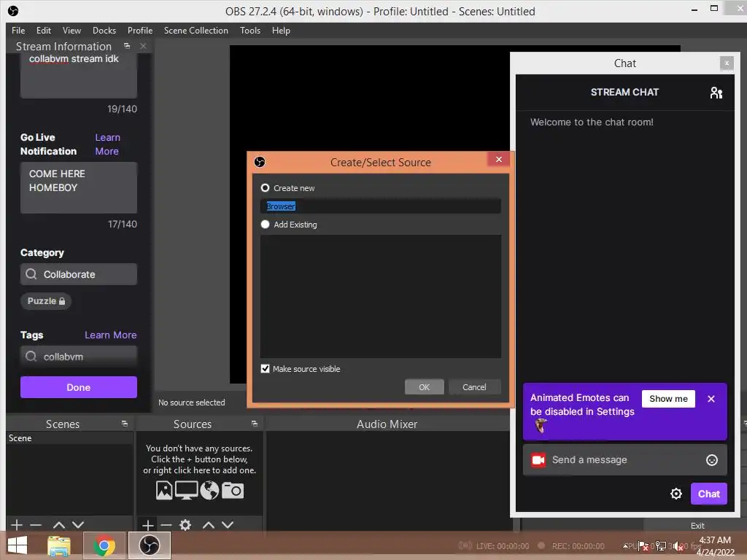Image resolution: width=747 pixels, height=560 pixels.
Task: Cancel the Create/Select Source dialog
Action: click(474, 387)
